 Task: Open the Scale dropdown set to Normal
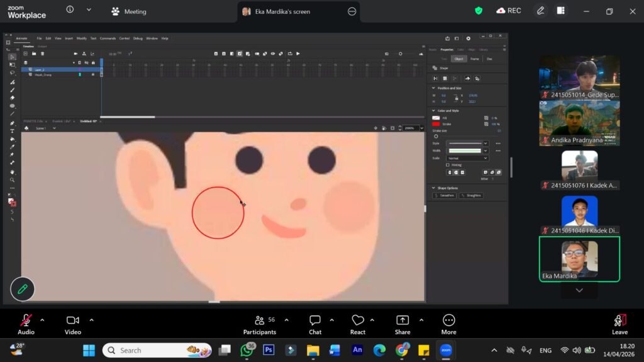[467, 158]
